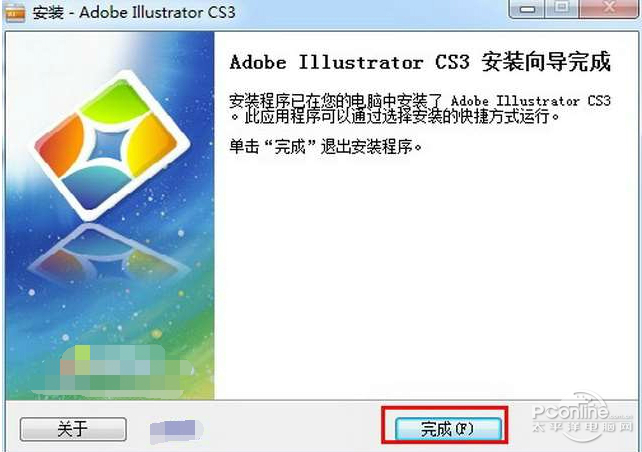Select the green petal of the logo
642x452 pixels.
pos(115,100)
